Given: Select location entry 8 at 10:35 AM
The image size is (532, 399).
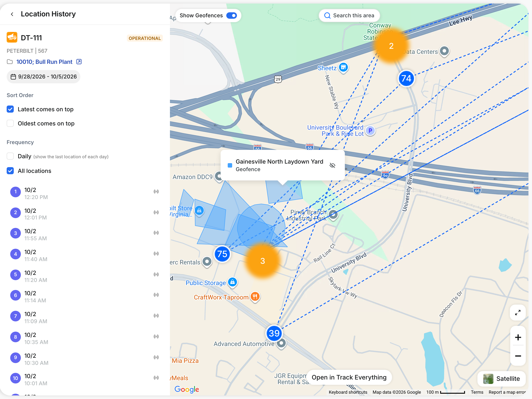Looking at the screenshot, I should pyautogui.click(x=85, y=338).
